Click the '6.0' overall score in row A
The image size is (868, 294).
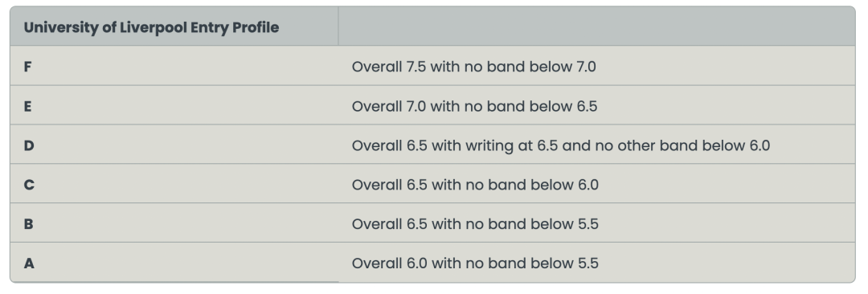417,263
